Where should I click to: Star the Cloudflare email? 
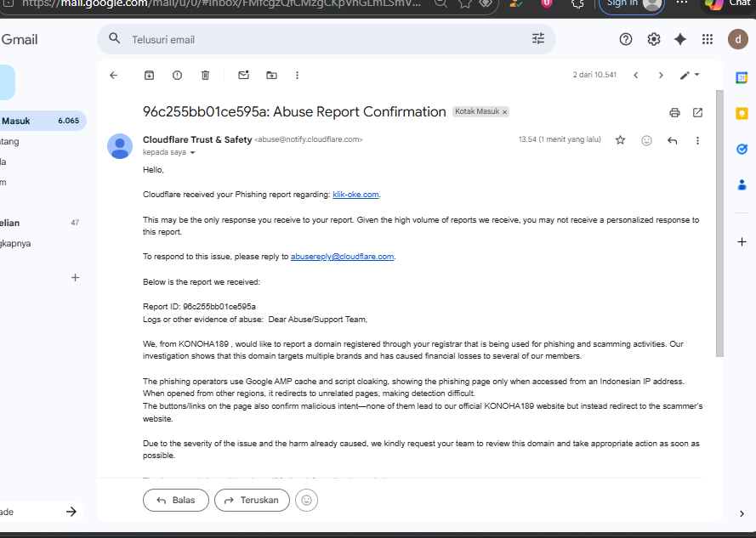click(621, 140)
